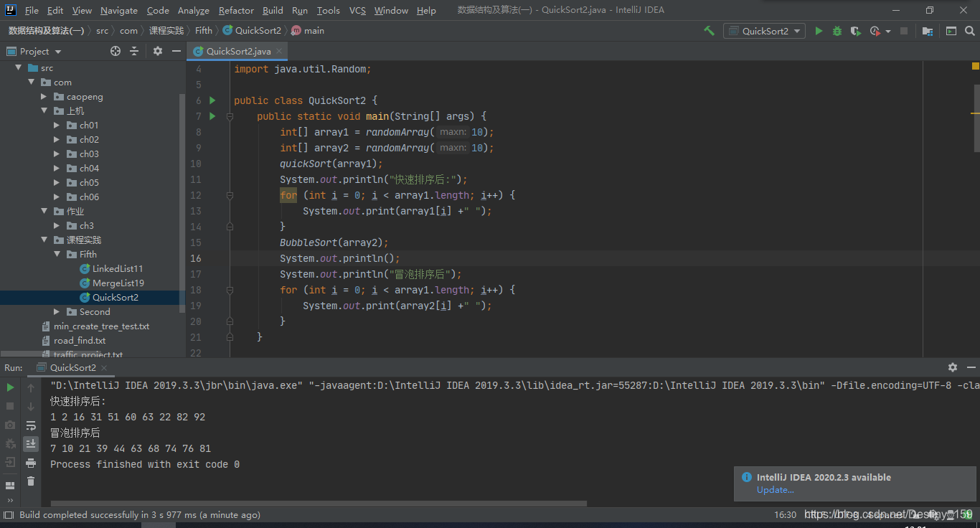Image resolution: width=980 pixels, height=528 pixels.
Task: Click the Run Anything toolbar icon
Action: [951, 31]
